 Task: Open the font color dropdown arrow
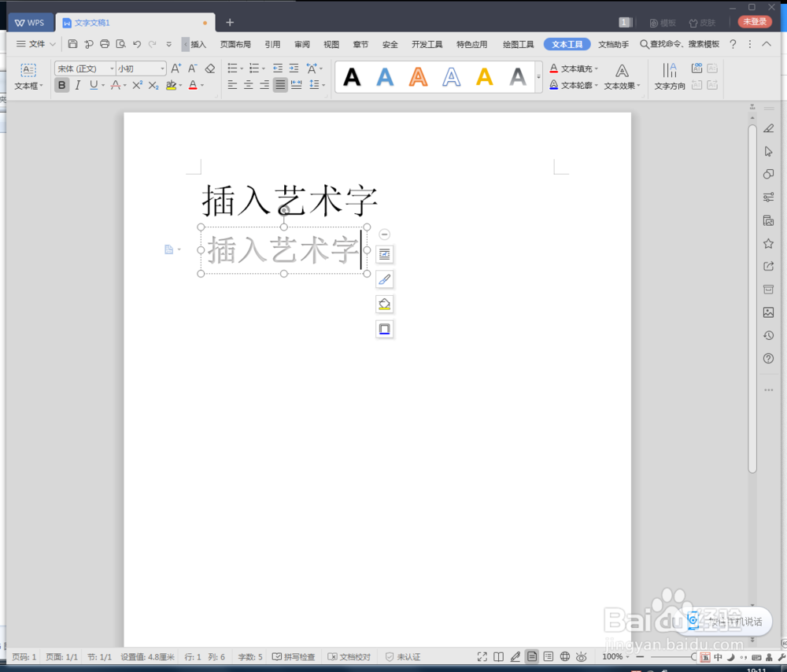click(202, 85)
